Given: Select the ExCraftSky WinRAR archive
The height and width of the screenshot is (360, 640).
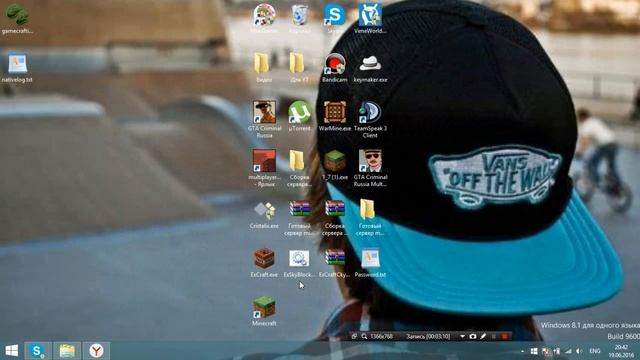Looking at the screenshot, I should [x=335, y=258].
